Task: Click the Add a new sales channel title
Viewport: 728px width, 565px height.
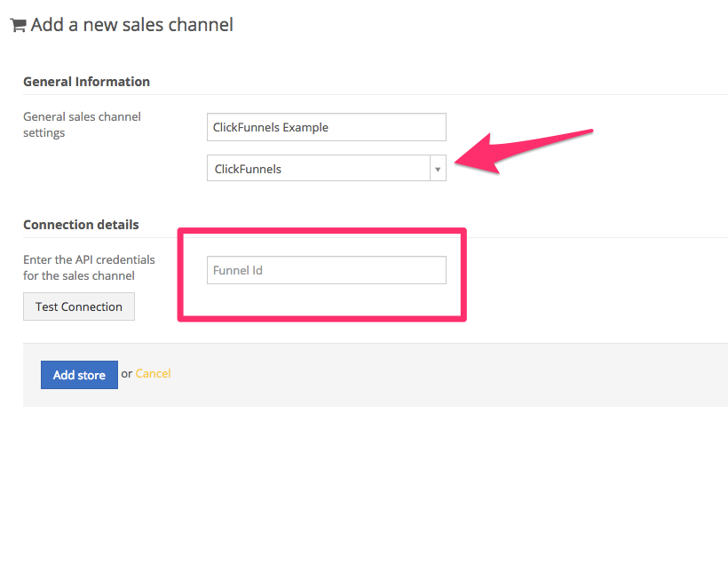Action: [x=132, y=25]
